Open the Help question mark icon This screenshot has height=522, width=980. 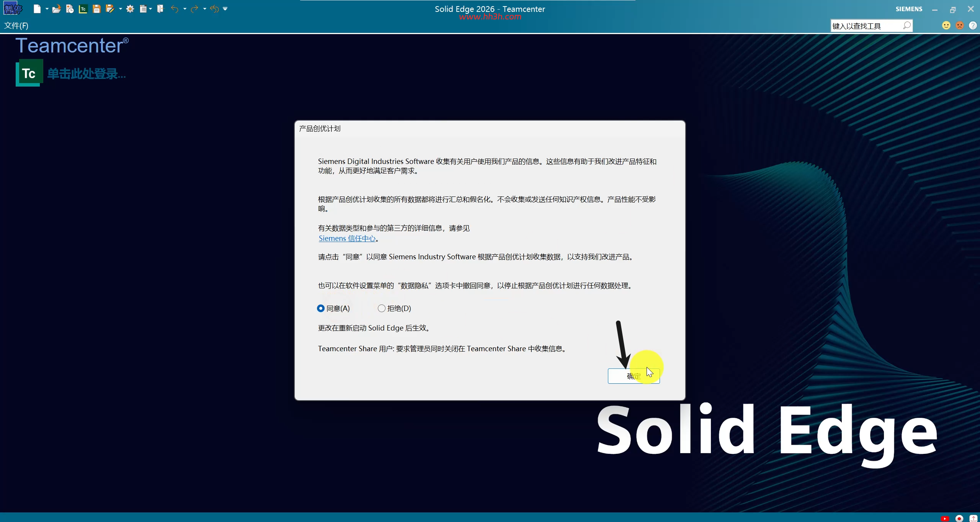(973, 25)
